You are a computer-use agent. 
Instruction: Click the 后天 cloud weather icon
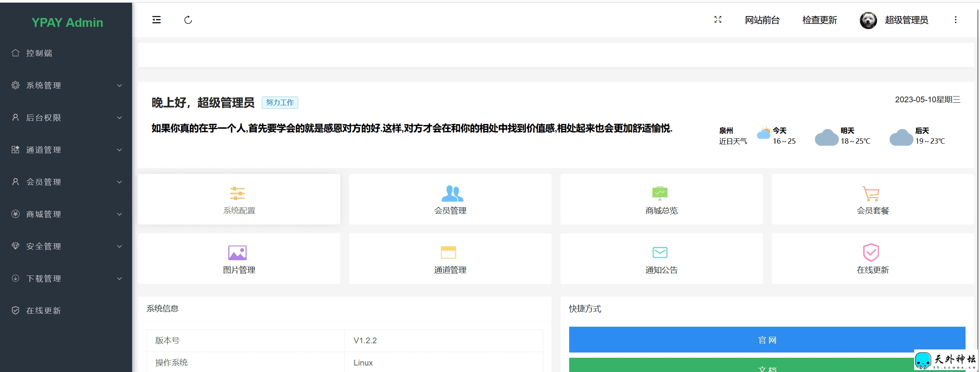(901, 137)
